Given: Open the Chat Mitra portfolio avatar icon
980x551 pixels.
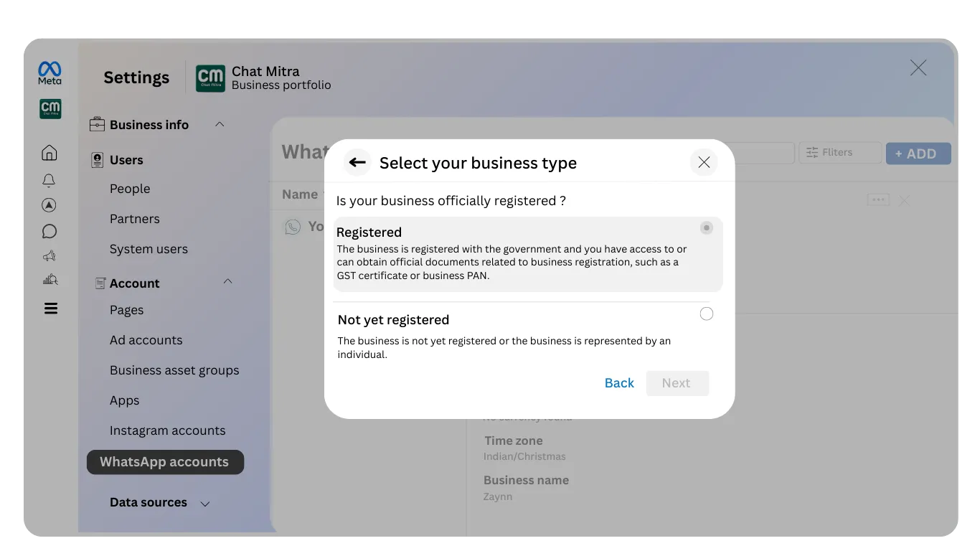Looking at the screenshot, I should tap(209, 77).
